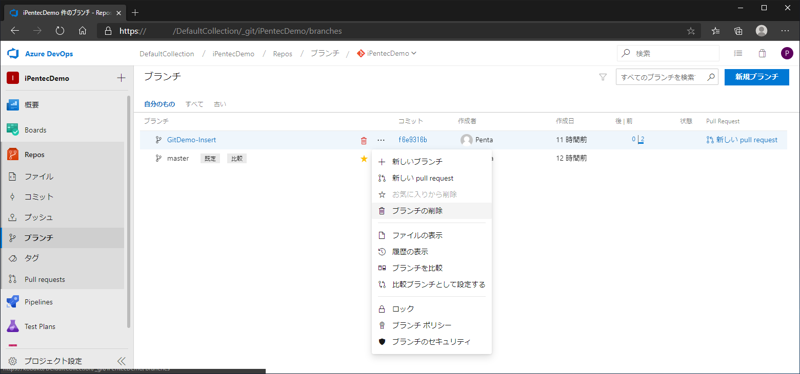800x374 pixels.
Task: Open browser settings ellipsis menu
Action: [x=785, y=31]
